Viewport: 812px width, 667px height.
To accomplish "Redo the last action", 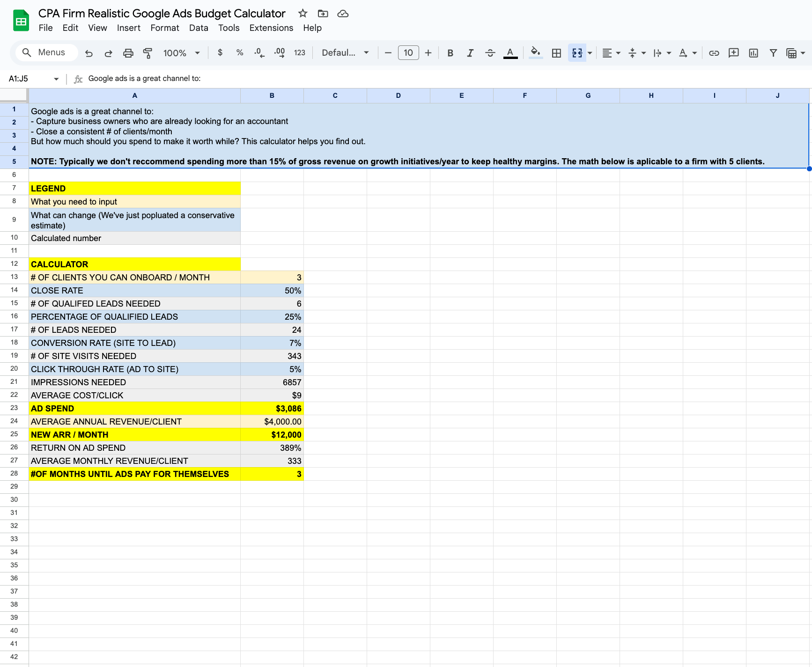I will [x=108, y=53].
